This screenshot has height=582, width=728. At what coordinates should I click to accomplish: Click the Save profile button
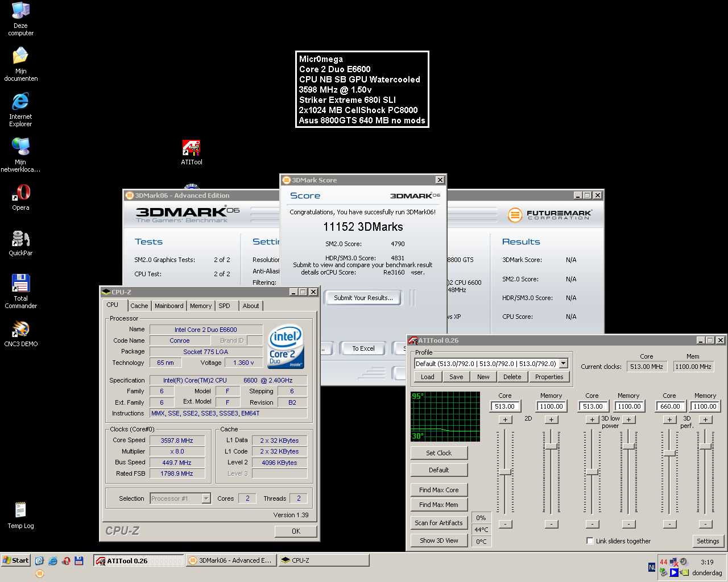click(456, 377)
